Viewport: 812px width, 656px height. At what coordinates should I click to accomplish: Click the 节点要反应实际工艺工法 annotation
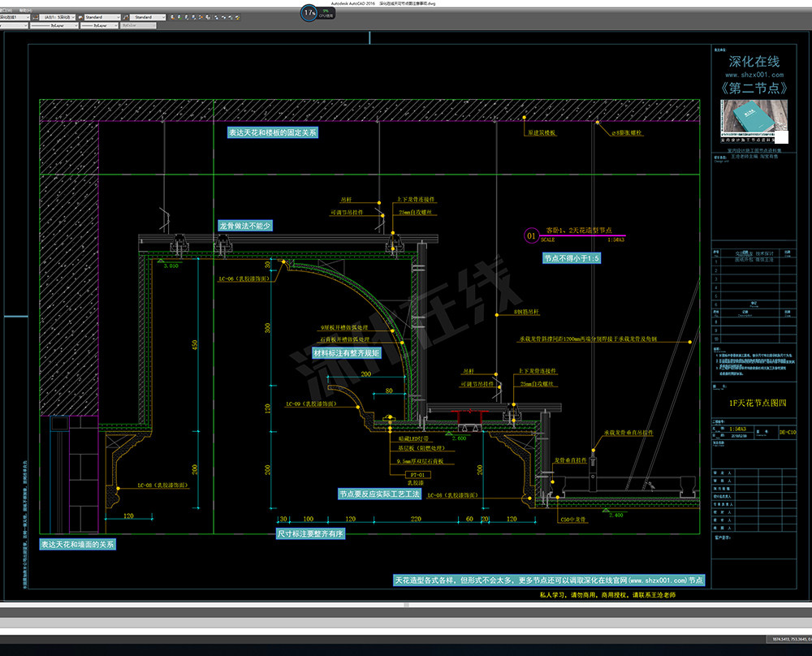click(x=379, y=494)
